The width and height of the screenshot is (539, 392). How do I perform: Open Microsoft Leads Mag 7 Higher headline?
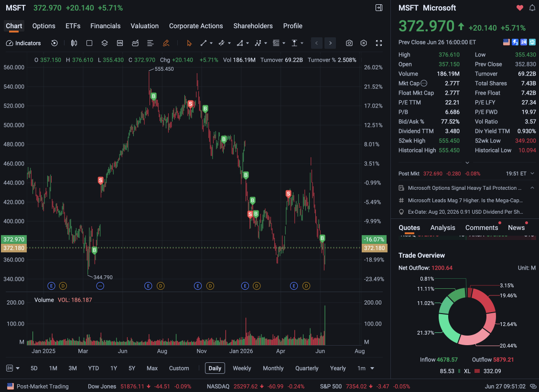click(x=465, y=200)
